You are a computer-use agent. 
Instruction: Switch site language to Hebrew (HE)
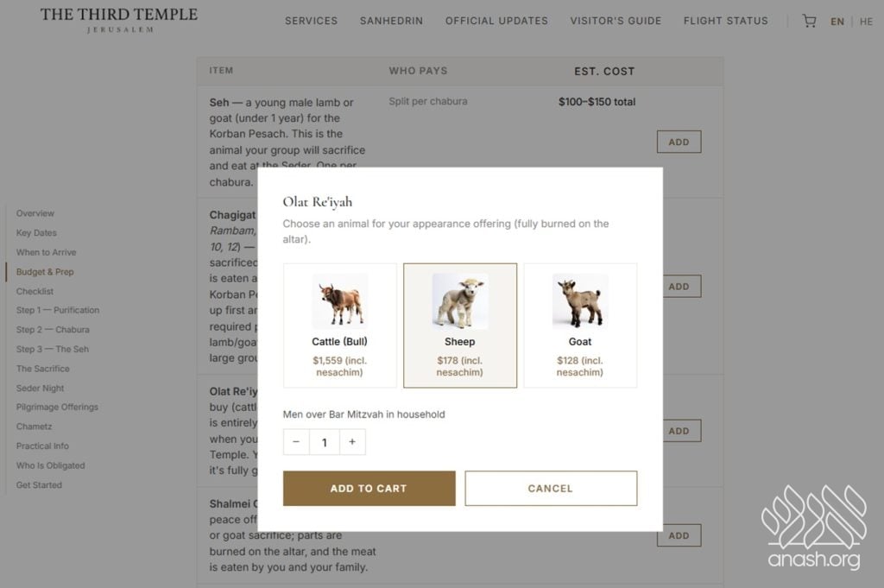(866, 22)
